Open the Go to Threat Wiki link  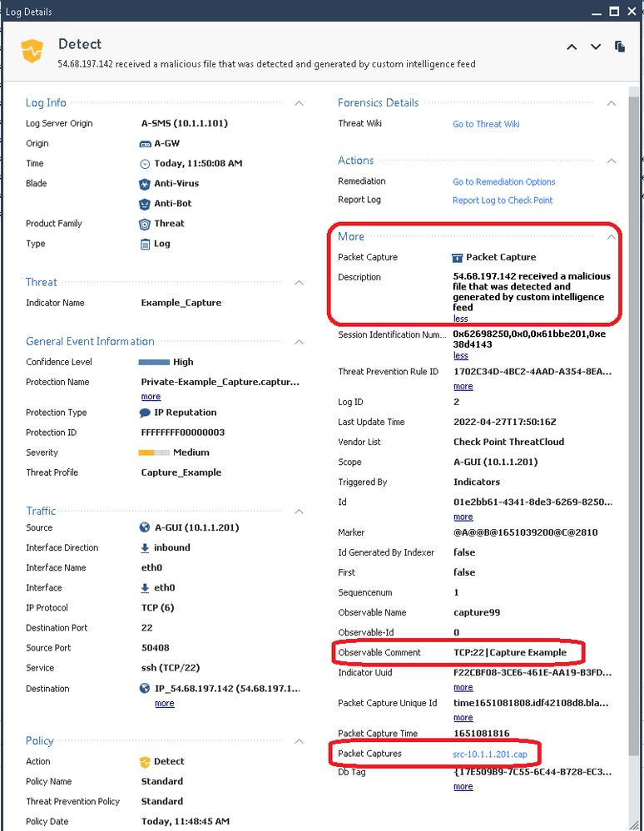pos(486,124)
